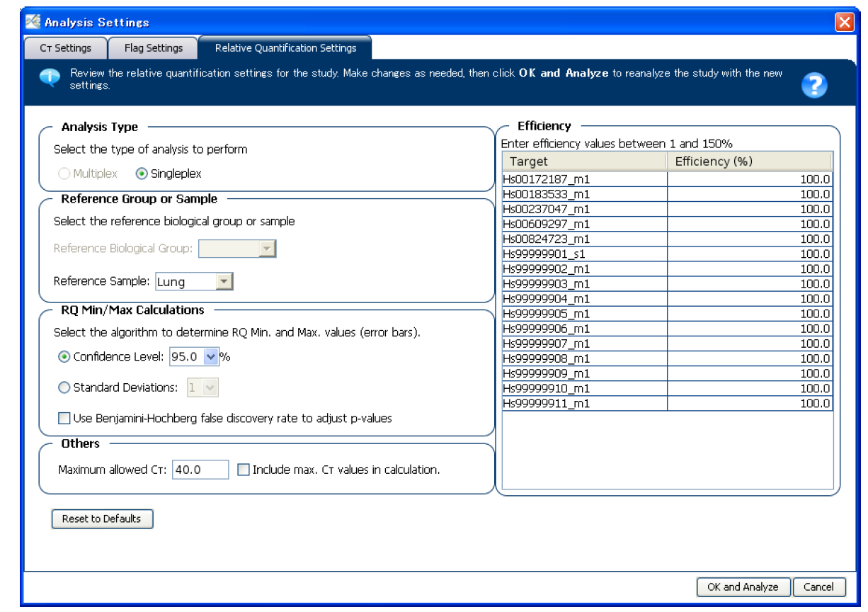
Task: Click the Analysis Settings title bar icon
Action: [33, 22]
